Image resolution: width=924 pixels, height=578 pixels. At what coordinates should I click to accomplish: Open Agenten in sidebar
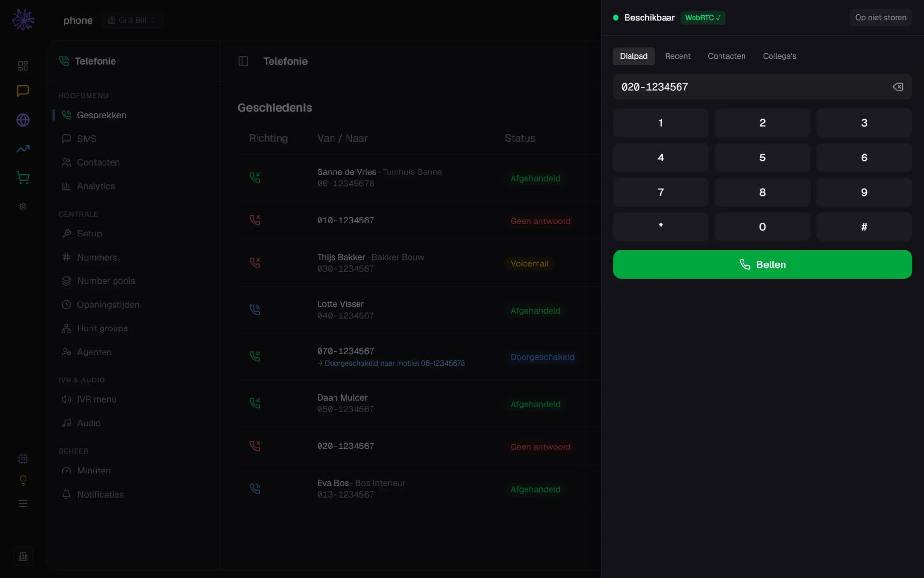(x=133, y=352)
